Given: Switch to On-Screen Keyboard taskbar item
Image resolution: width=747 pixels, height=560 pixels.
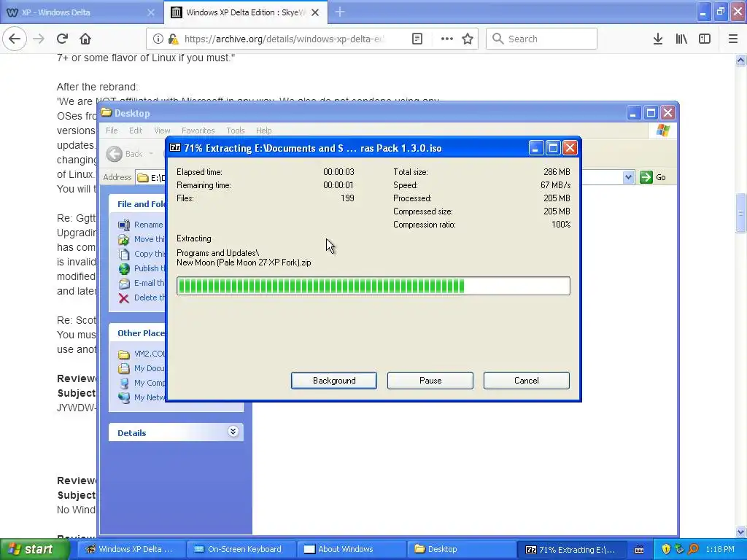Looking at the screenshot, I should pos(241,550).
